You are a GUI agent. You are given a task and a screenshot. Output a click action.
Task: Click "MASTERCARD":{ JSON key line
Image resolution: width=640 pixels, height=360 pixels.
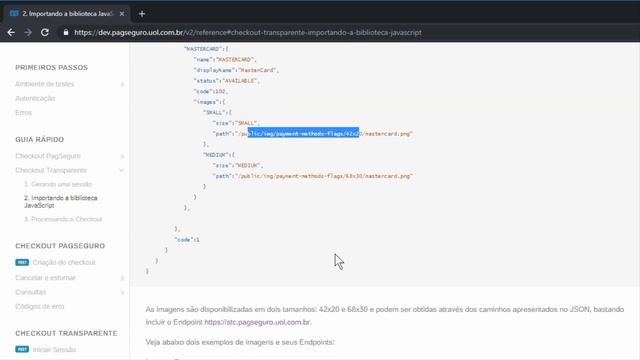click(206, 49)
